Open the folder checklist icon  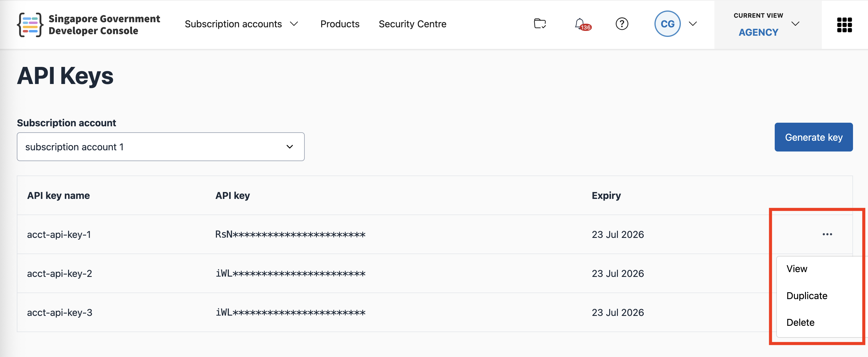tap(540, 24)
